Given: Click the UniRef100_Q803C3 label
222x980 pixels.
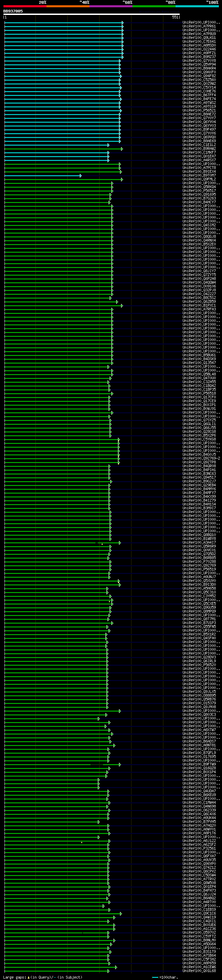Looking at the screenshot, I should tap(199, 714).
